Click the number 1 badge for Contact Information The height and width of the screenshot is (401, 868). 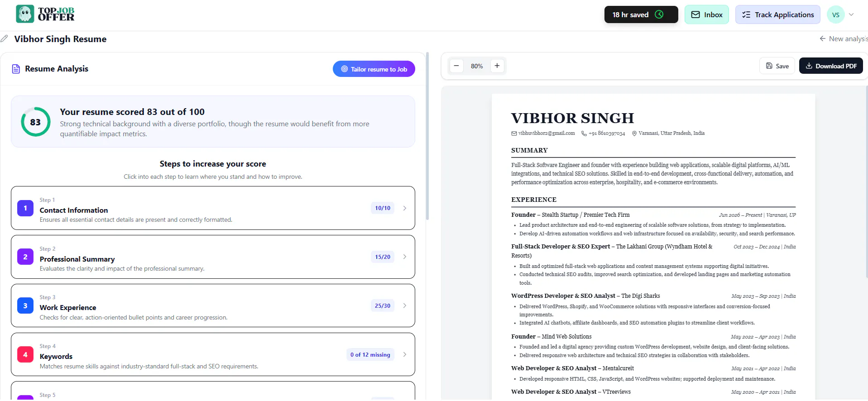(x=25, y=208)
